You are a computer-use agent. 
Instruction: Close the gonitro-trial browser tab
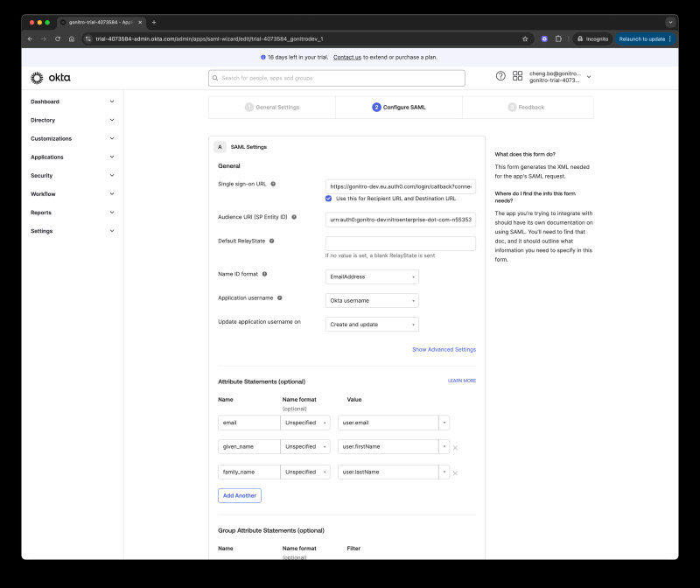click(x=140, y=23)
